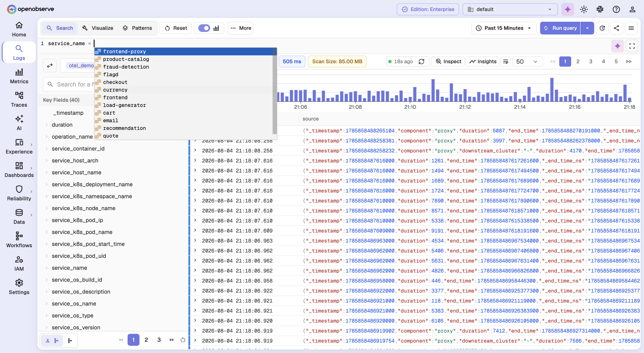Screen dimensions: 644x353
Task: Open the Run query dropdown arrow
Action: [x=587, y=28]
